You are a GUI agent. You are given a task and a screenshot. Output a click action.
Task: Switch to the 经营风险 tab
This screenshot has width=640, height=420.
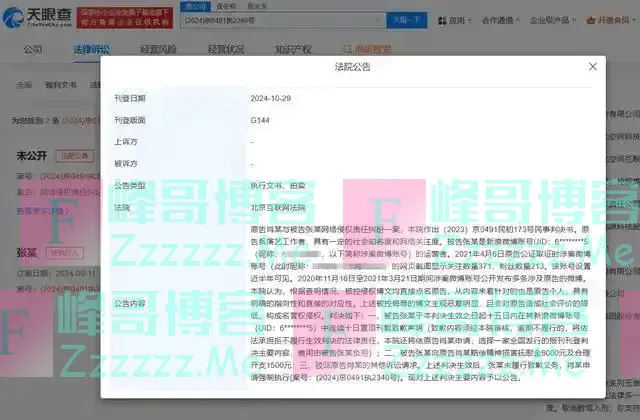coord(158,49)
